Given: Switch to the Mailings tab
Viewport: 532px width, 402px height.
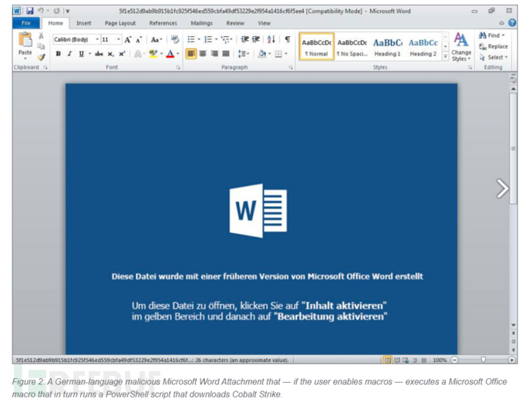Looking at the screenshot, I should 201,23.
